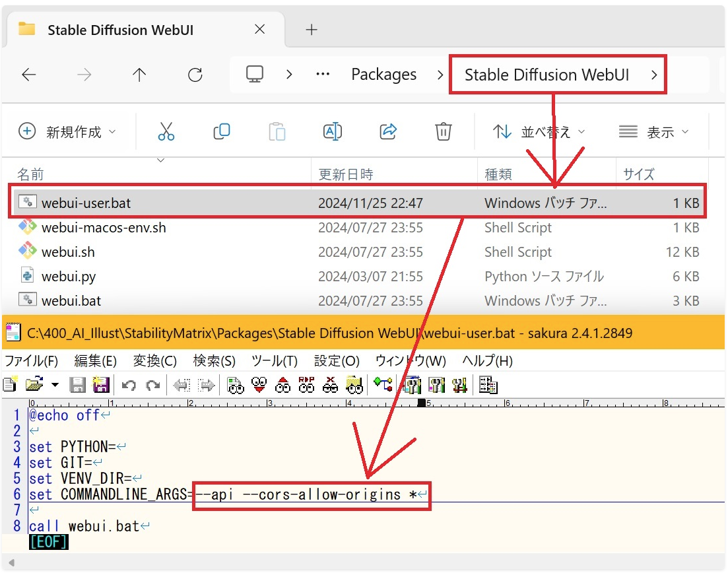
Task: Click the jump-forward history icon in sakura
Action: pos(206,385)
